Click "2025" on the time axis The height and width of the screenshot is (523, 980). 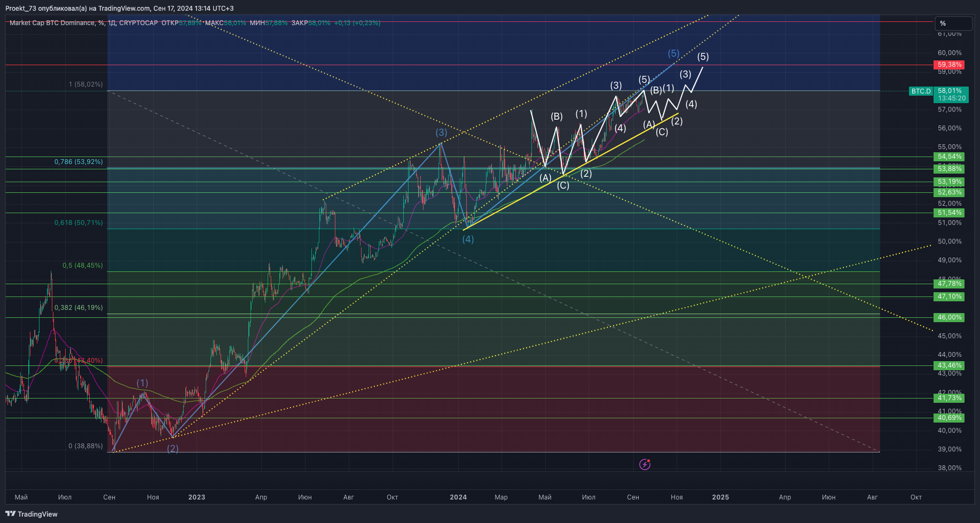click(x=720, y=497)
